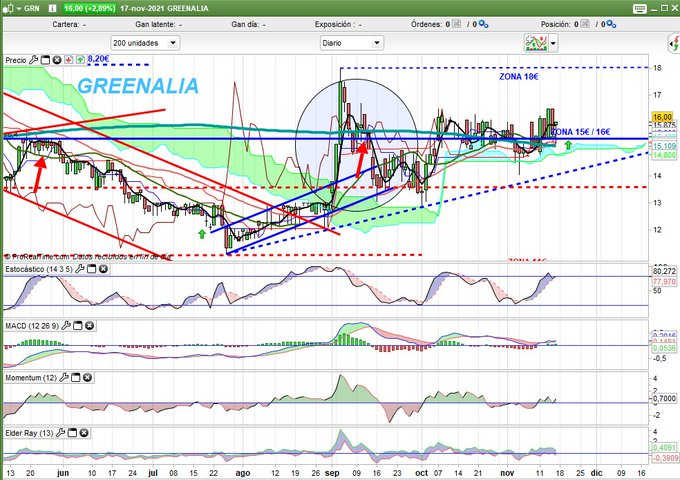Click the ZONA 15€ / 16€ annotation

click(581, 131)
